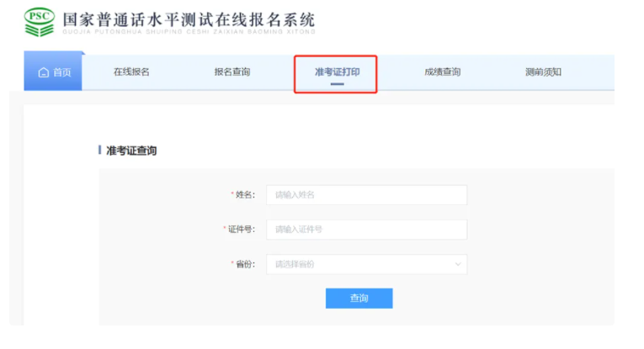Click the 证件号 field label
This screenshot has width=644, height=349.
[x=240, y=230]
